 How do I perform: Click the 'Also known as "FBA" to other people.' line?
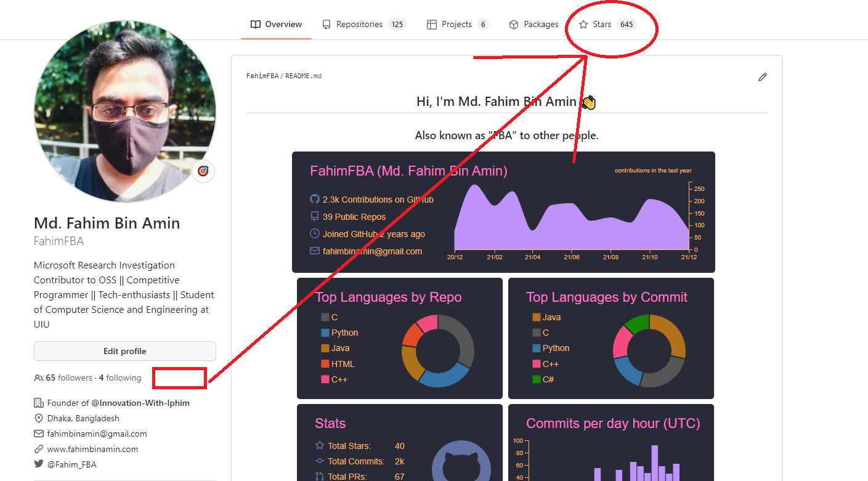507,135
